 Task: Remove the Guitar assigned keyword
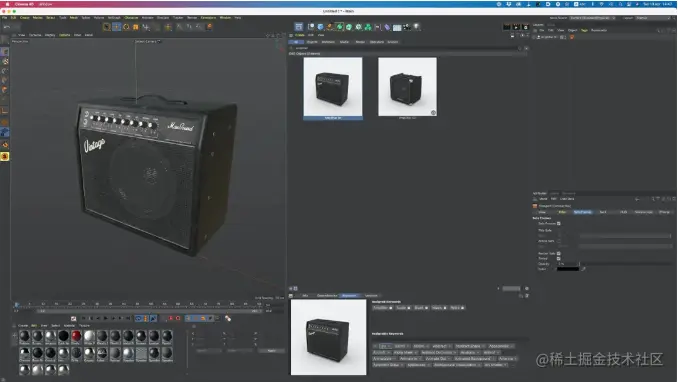(409, 308)
